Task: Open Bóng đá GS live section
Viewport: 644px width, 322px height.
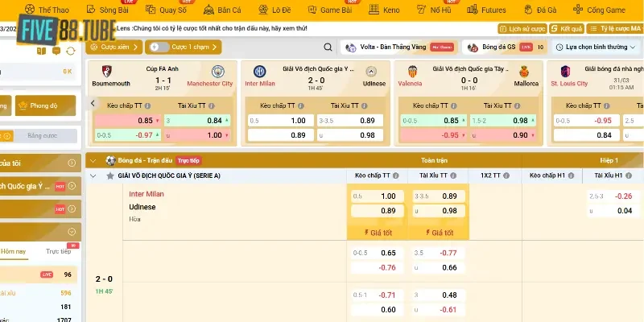Action: [x=506, y=47]
